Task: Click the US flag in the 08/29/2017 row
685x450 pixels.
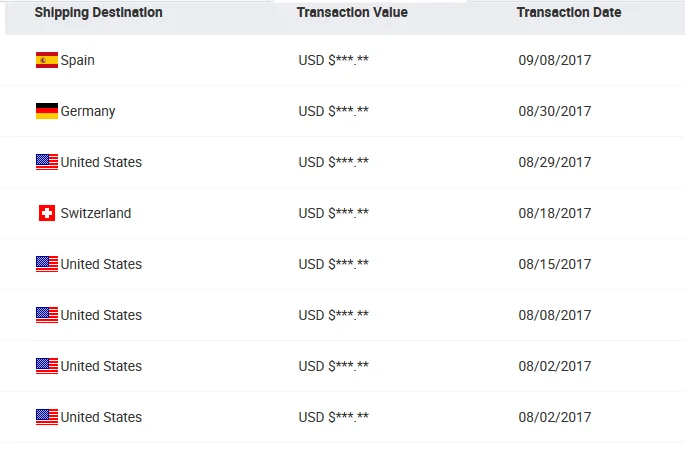Action: [46, 162]
